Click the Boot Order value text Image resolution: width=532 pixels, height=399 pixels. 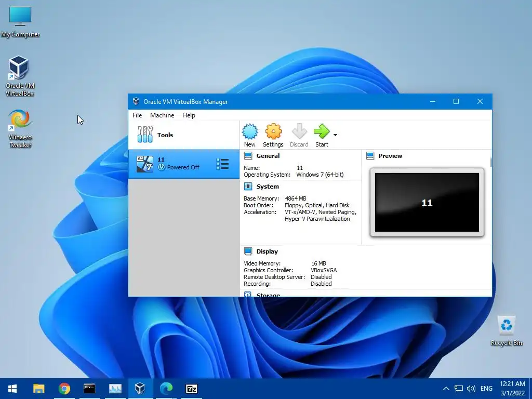coord(317,205)
